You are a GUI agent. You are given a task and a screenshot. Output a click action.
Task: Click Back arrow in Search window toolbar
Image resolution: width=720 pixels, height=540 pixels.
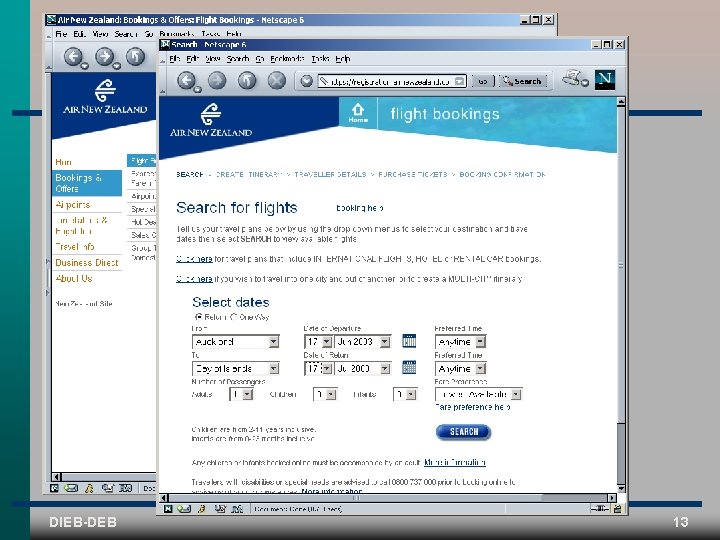click(x=186, y=81)
